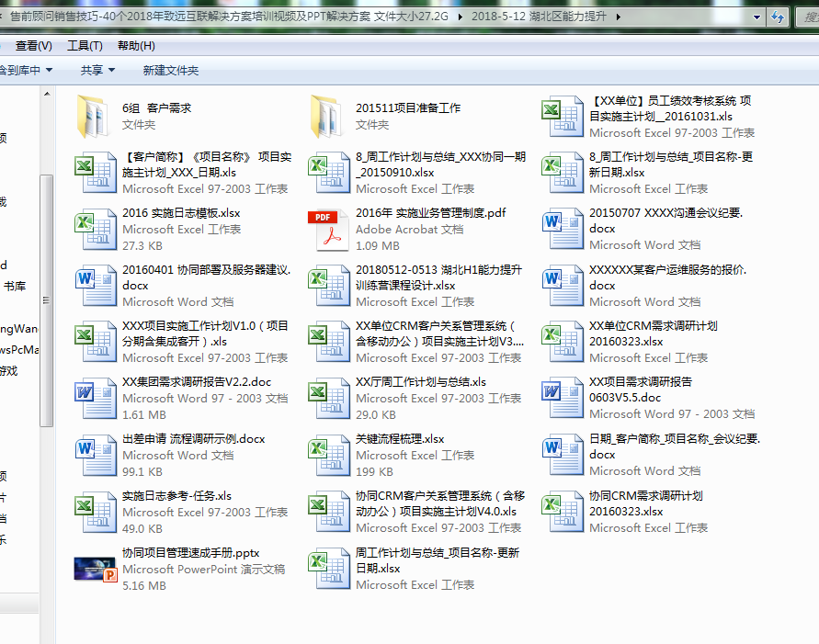819x644 pixels.
Task: Select the 2016 实施日志模板.xlsx Excel icon
Action: (x=96, y=229)
